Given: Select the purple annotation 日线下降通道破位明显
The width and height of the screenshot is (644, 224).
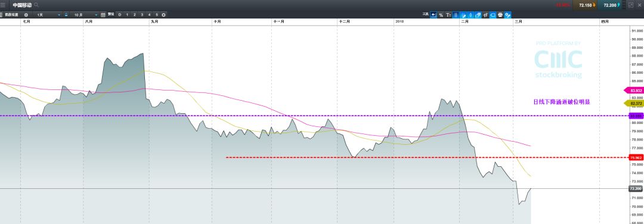Looking at the screenshot, I should pyautogui.click(x=562, y=102).
